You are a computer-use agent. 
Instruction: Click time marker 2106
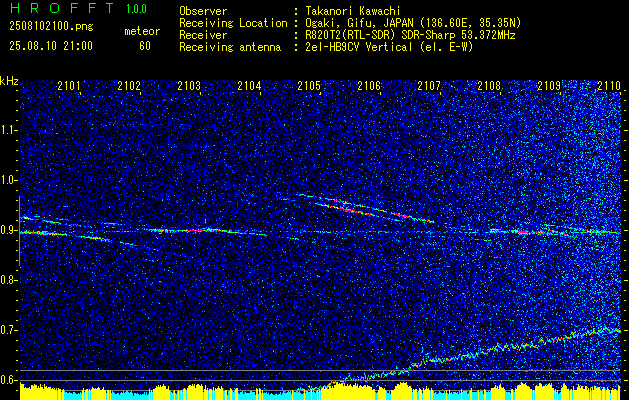(x=369, y=85)
